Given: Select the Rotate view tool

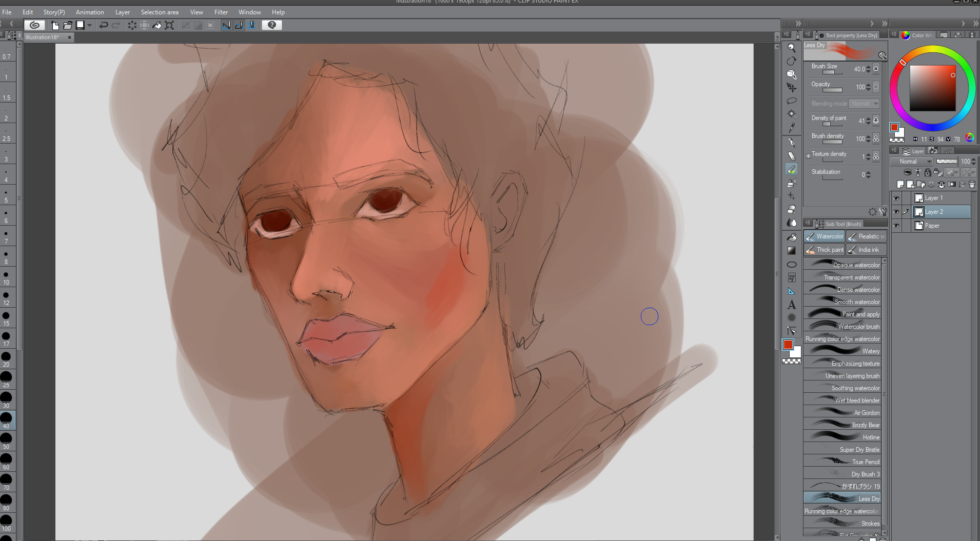Looking at the screenshot, I should click(x=792, y=61).
